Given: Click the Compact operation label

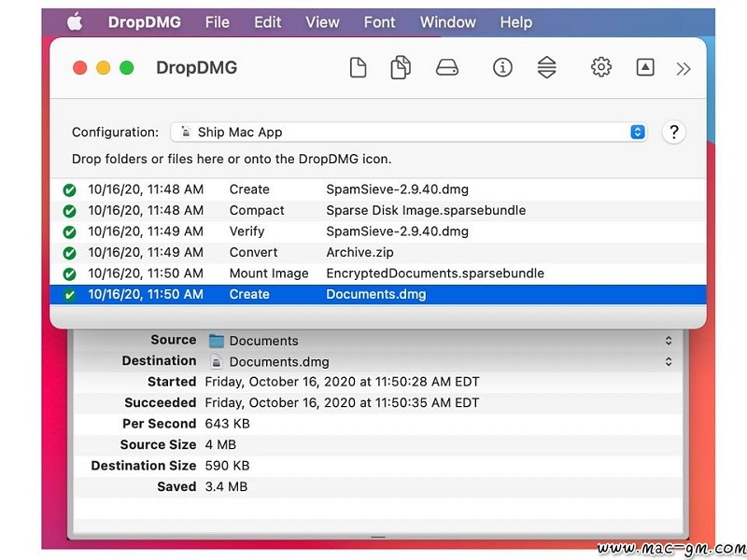Looking at the screenshot, I should (x=257, y=211).
